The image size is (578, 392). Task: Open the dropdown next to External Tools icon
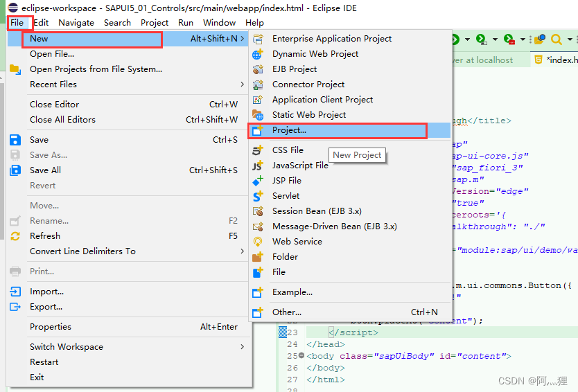coord(523,39)
